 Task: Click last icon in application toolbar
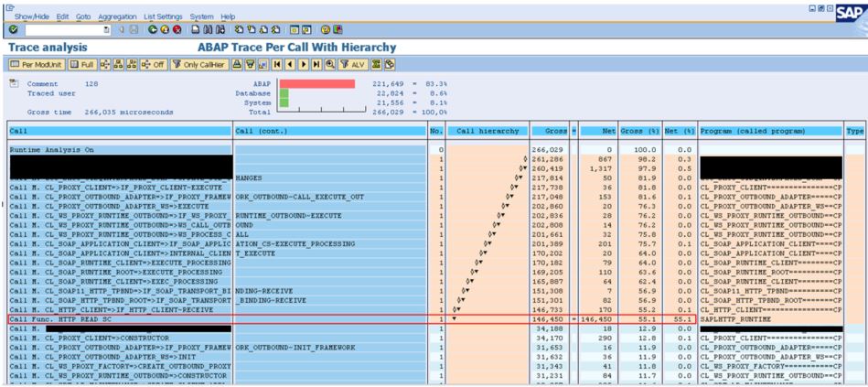tap(390, 65)
